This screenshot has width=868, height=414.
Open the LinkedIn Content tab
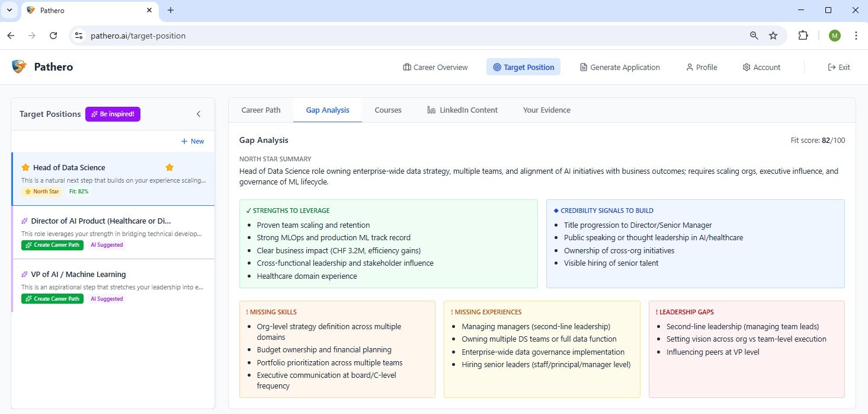[462, 110]
